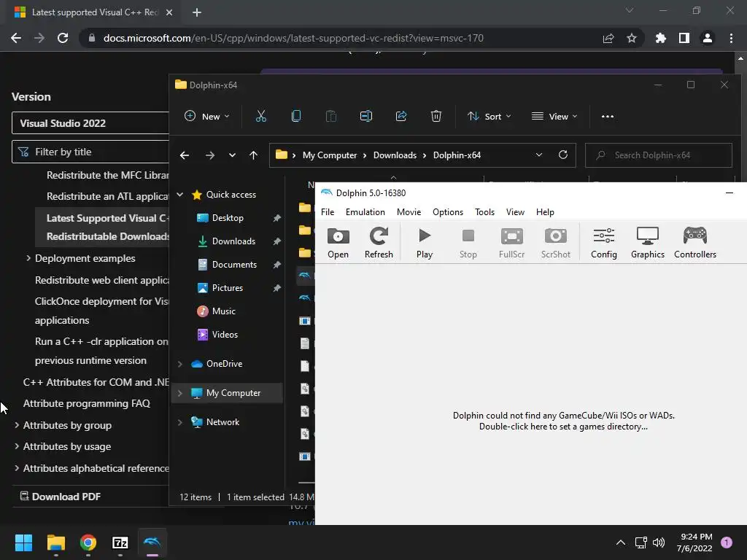The width and height of the screenshot is (747, 560).
Task: Open the View dropdown in File Explorer toolbar
Action: coord(554,116)
